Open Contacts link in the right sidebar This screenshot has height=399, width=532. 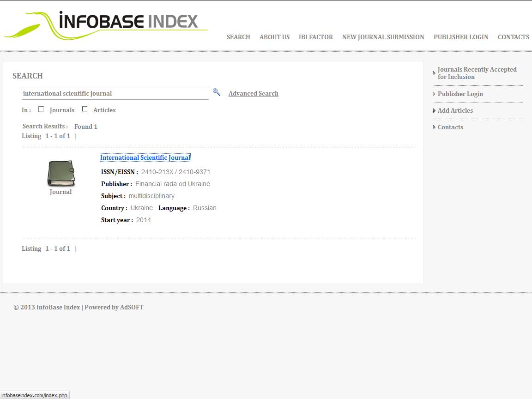point(450,127)
